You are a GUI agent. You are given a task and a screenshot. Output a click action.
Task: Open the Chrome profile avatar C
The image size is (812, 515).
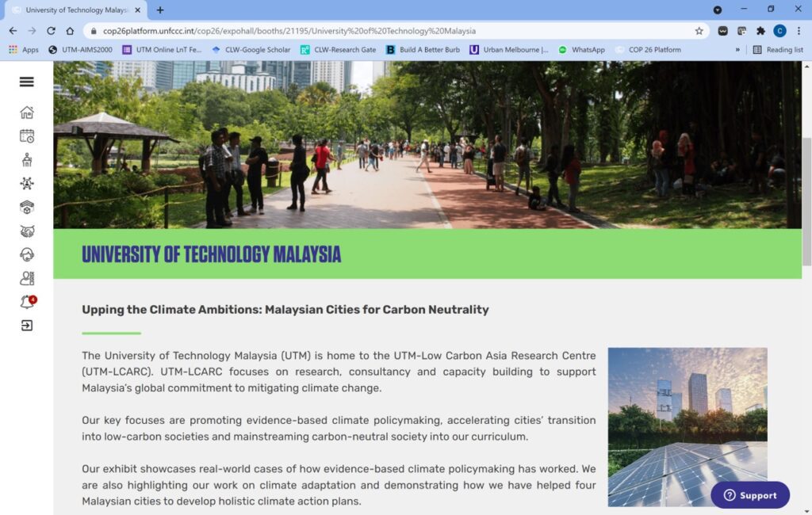(x=780, y=31)
